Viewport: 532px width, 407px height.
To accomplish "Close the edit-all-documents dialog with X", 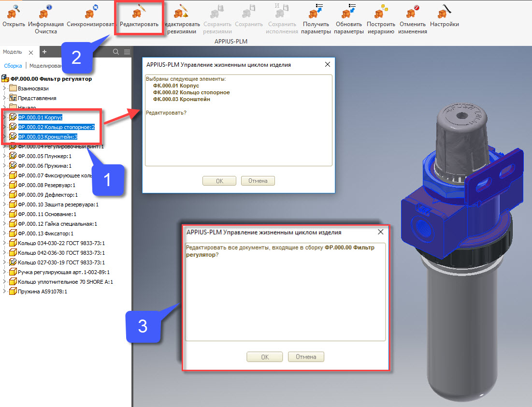I will click(x=381, y=232).
